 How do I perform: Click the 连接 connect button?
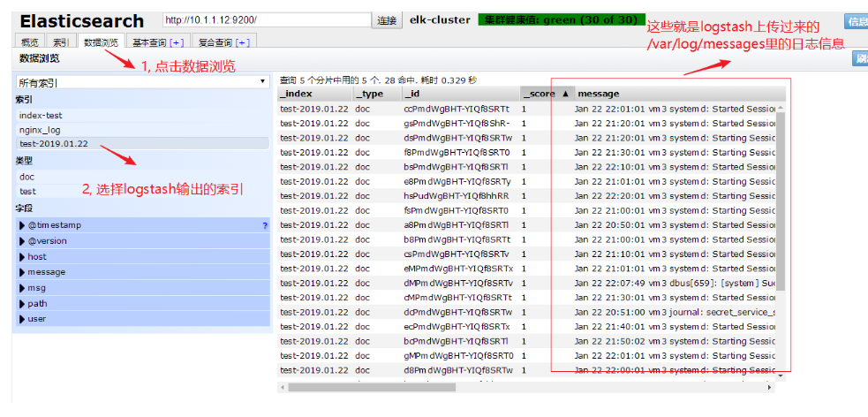pyautogui.click(x=387, y=20)
